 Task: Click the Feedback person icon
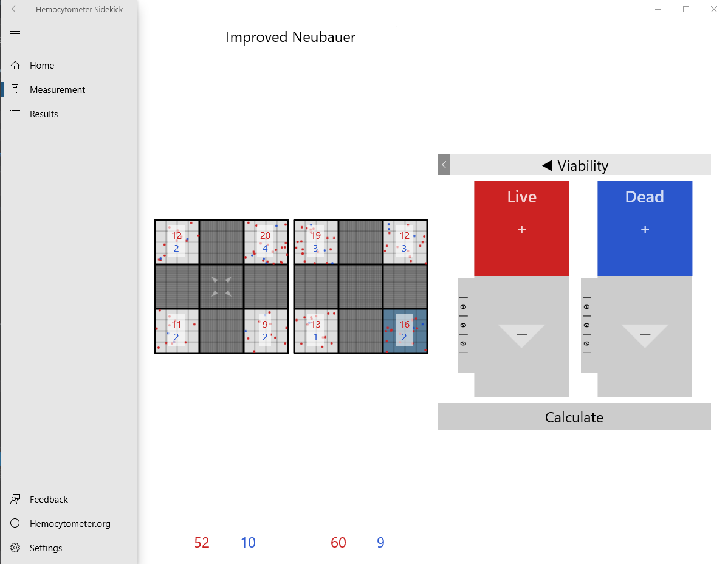pyautogui.click(x=15, y=499)
